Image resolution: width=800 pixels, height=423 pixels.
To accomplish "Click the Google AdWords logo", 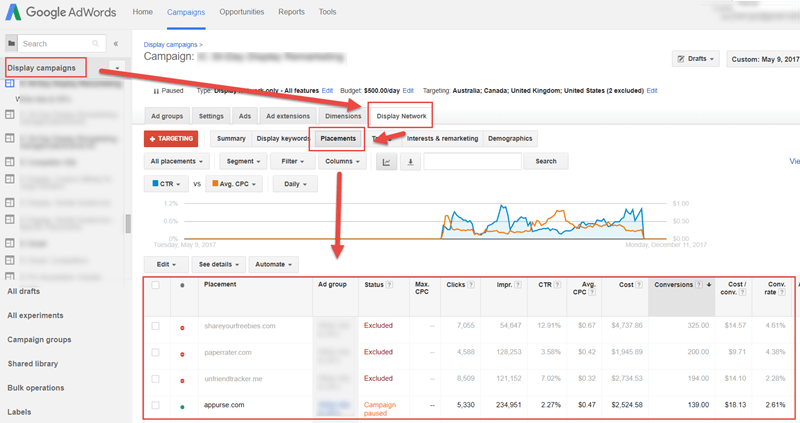I will tap(61, 12).
